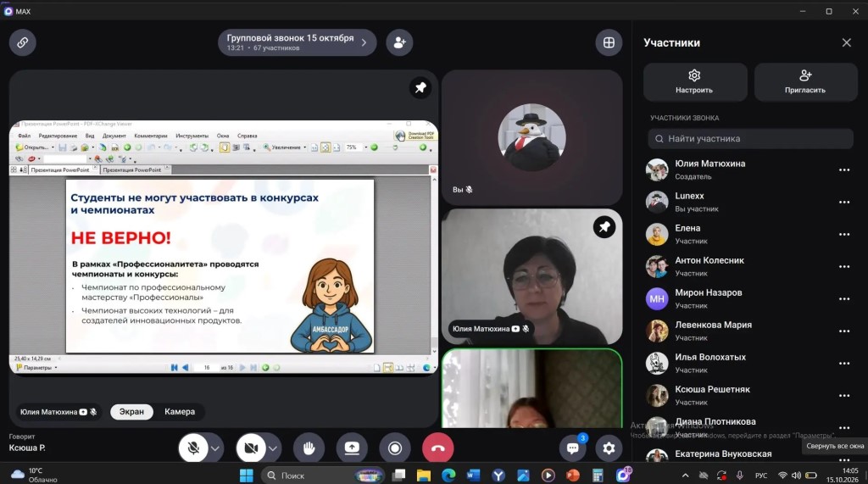Raise your hand in the call
Screen dimensions: 868x484
click(x=309, y=448)
